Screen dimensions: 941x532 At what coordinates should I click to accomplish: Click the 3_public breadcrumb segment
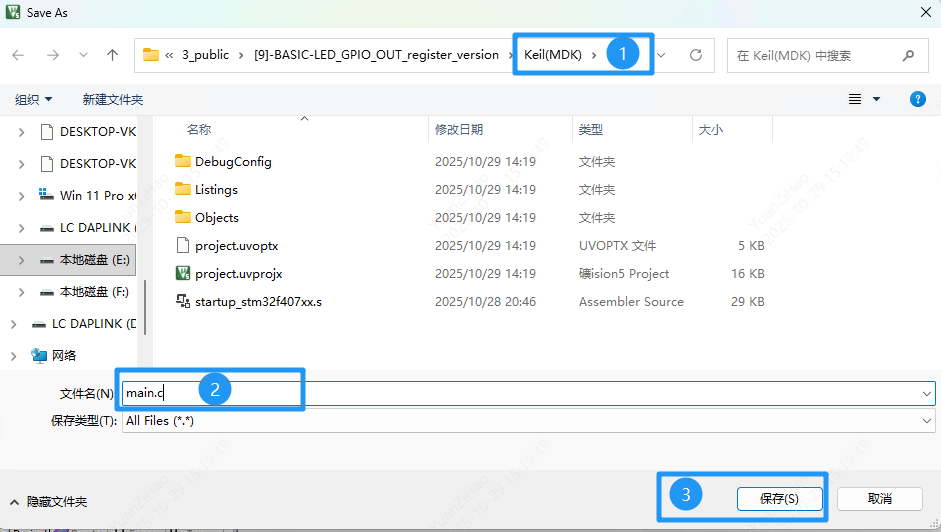coord(205,55)
